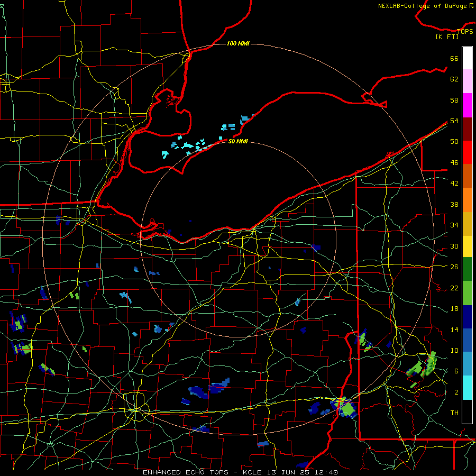Viewport: 476px width, 476px height.
Task: Pick the burnt orange legend band
Action: coord(467,176)
